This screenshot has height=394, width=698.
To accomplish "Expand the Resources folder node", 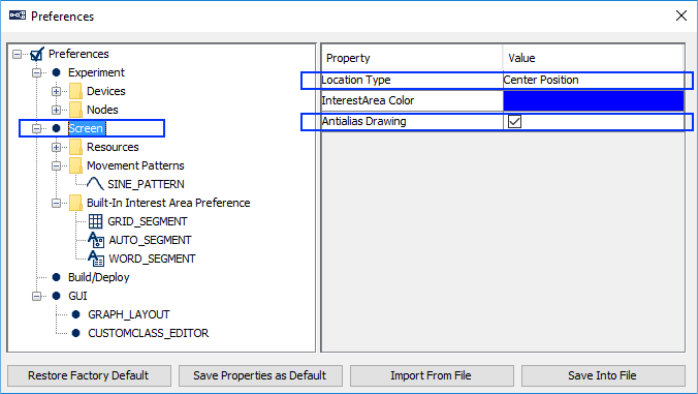I will (56, 147).
